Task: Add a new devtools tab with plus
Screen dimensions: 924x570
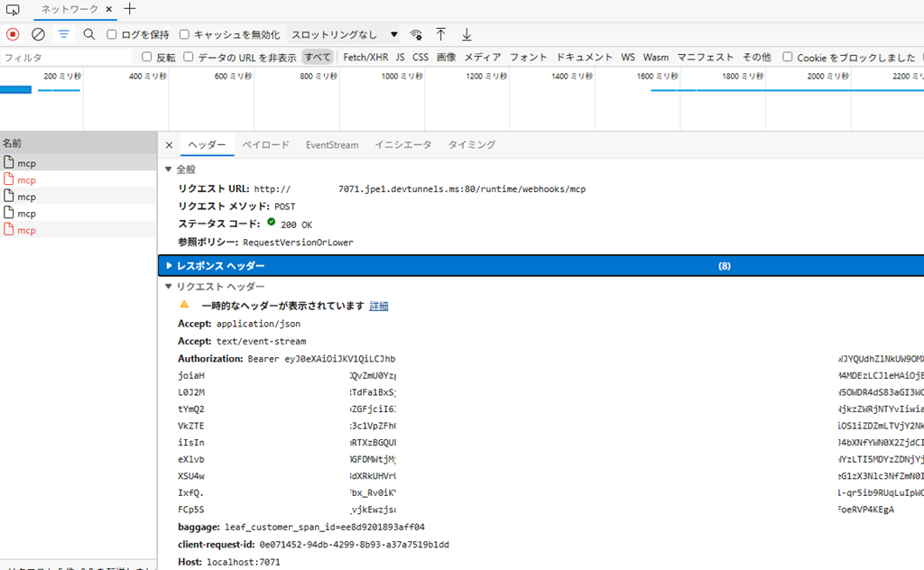Action: click(130, 9)
